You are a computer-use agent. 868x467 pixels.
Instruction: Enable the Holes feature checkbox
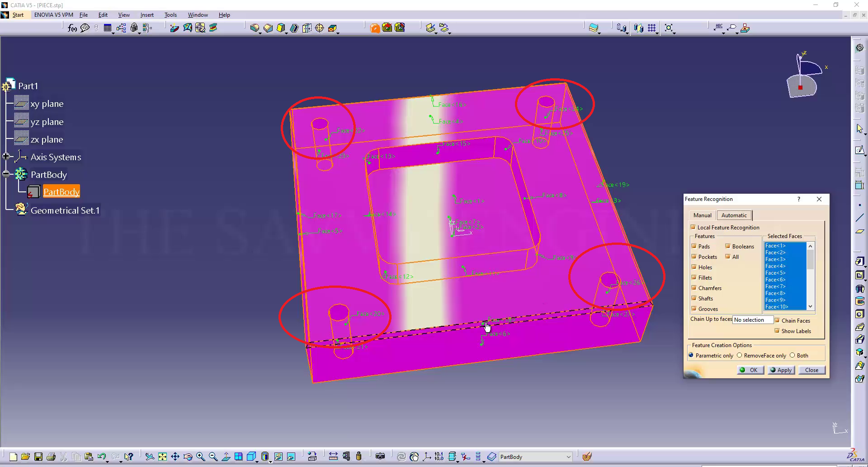[694, 267]
